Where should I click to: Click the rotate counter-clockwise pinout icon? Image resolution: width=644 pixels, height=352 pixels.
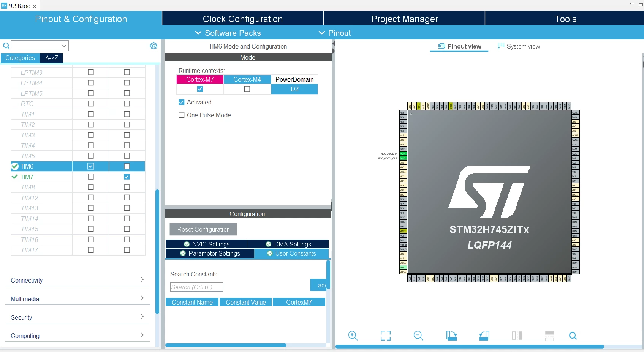[484, 336]
